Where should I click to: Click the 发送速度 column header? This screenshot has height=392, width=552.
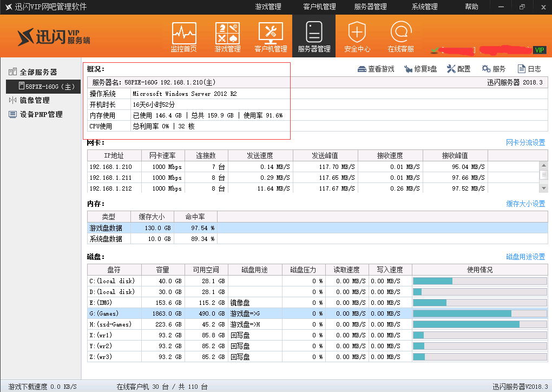pos(260,156)
